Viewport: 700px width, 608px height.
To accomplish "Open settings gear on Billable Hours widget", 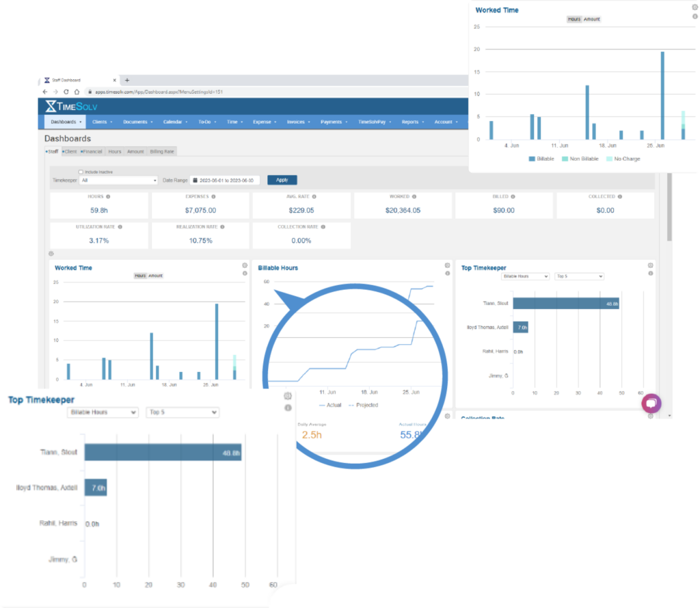I will [x=447, y=265].
